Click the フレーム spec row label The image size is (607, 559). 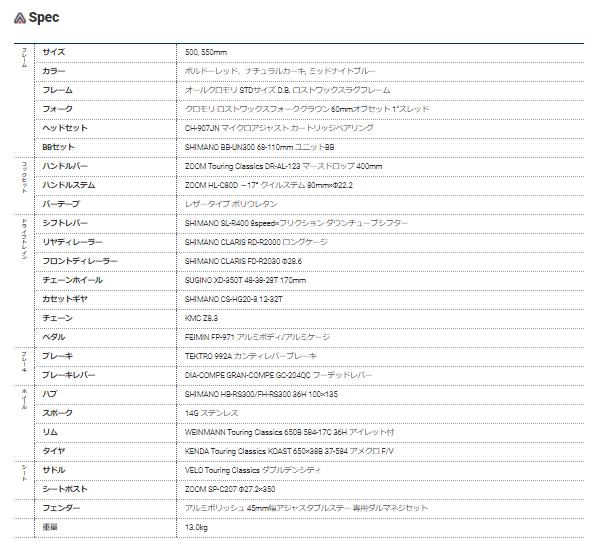(58, 90)
